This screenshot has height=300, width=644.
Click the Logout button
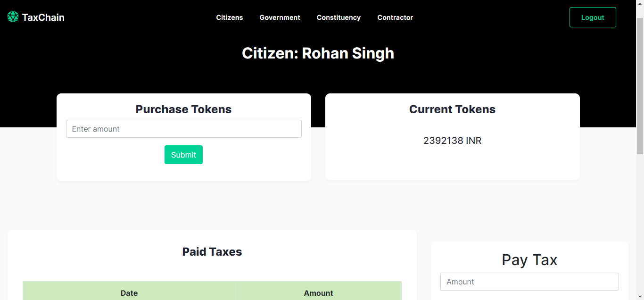coord(593,17)
